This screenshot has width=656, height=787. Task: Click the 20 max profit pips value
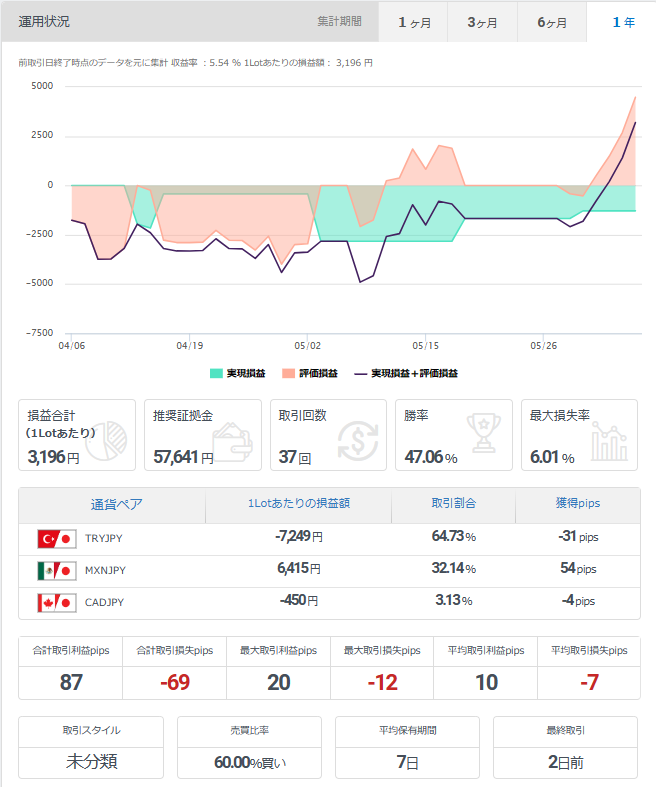click(279, 683)
